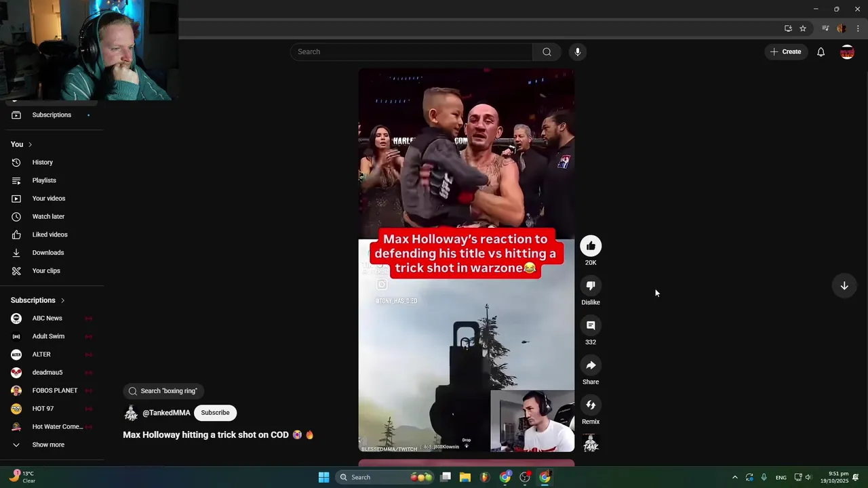
Task: Expand subscriptions with Show more
Action: coord(52,445)
